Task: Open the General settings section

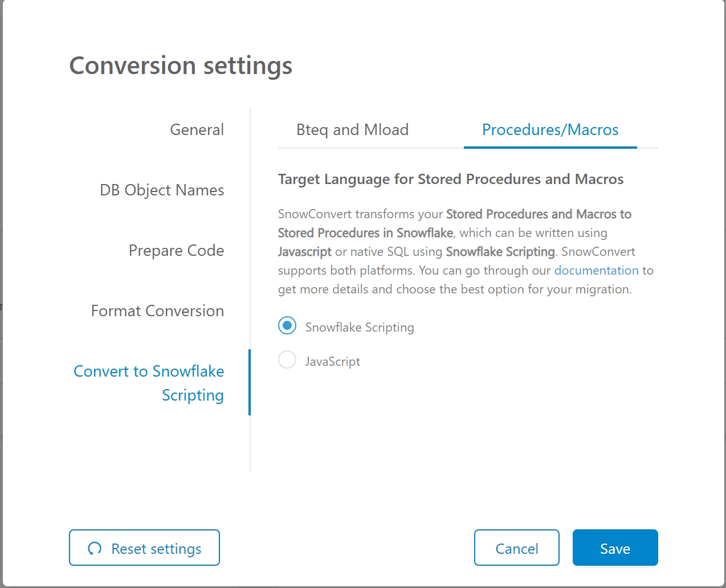Action: [x=197, y=130]
